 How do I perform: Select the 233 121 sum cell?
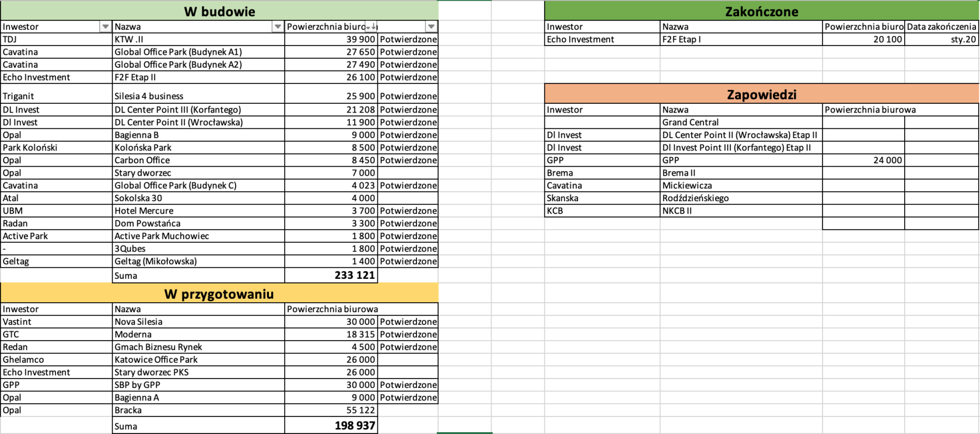(331, 275)
